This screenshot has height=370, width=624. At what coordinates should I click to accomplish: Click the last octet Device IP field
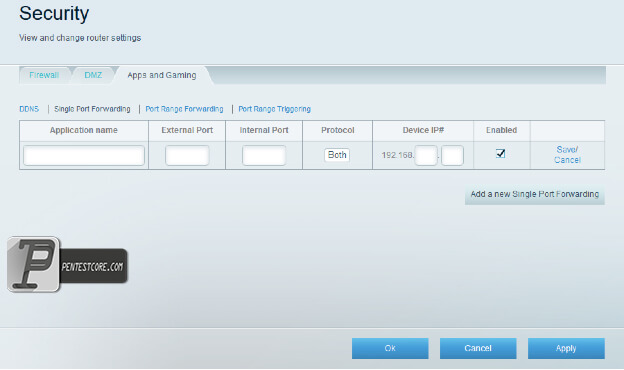pos(452,155)
